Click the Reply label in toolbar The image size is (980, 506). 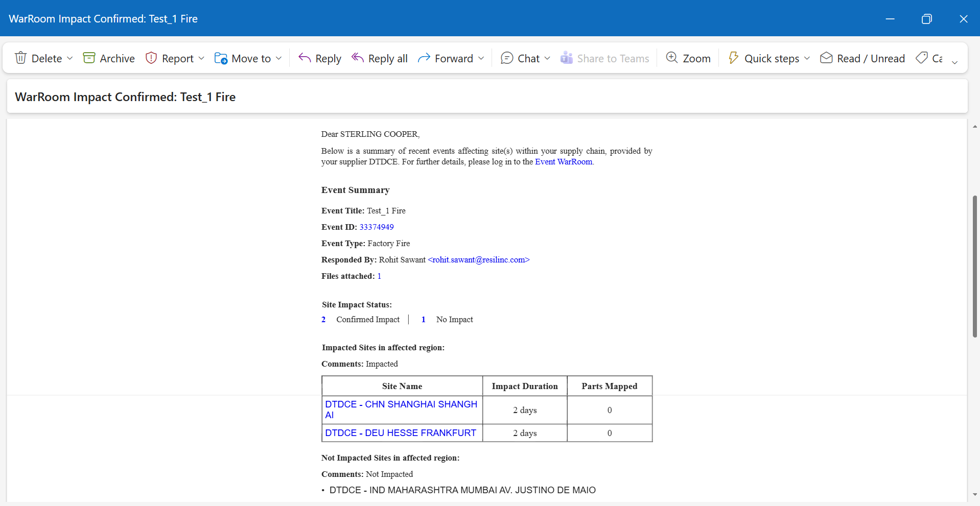pos(328,59)
